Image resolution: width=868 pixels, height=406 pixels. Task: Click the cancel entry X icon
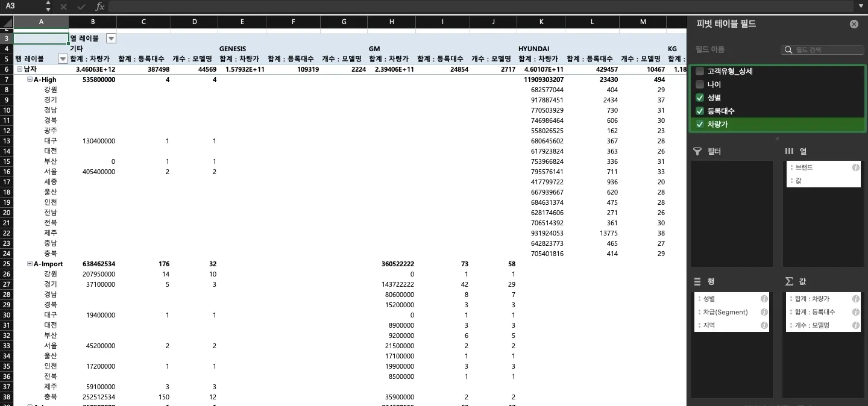coord(64,7)
